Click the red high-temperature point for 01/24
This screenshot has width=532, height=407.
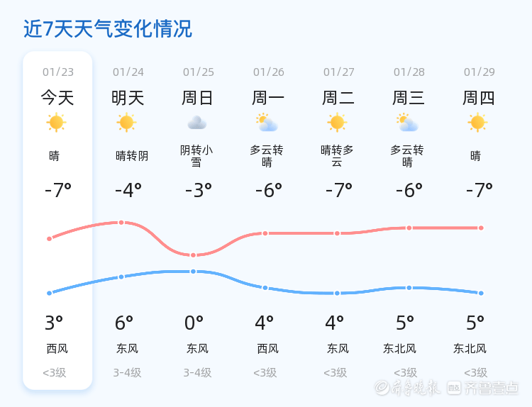pyautogui.click(x=121, y=223)
